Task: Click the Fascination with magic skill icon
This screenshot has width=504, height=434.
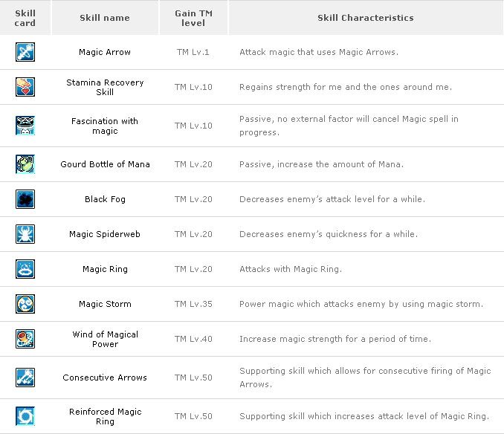Action: tap(25, 126)
